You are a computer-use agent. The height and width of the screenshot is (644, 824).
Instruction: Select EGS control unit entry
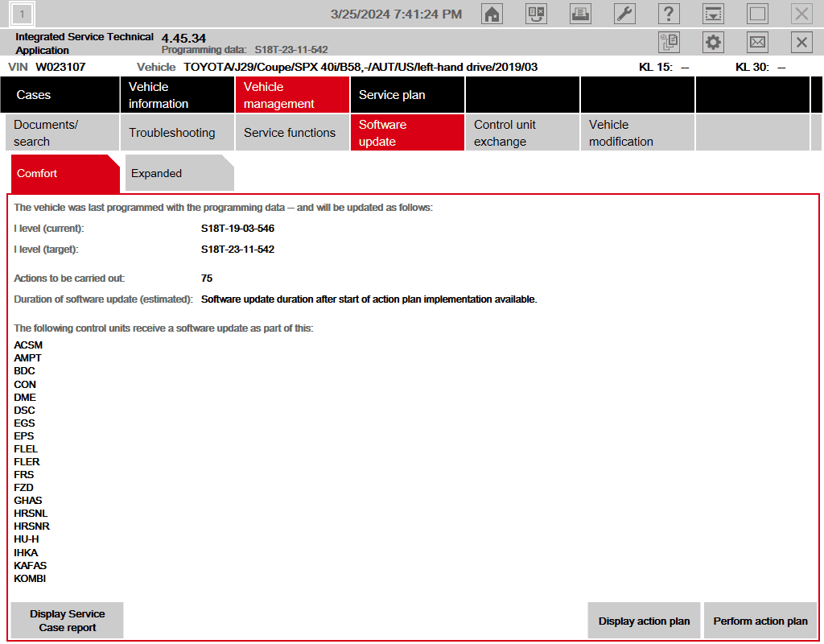coord(24,423)
